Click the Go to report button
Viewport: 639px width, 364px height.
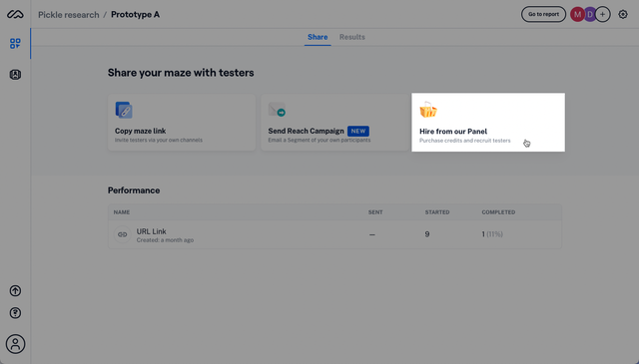point(543,14)
